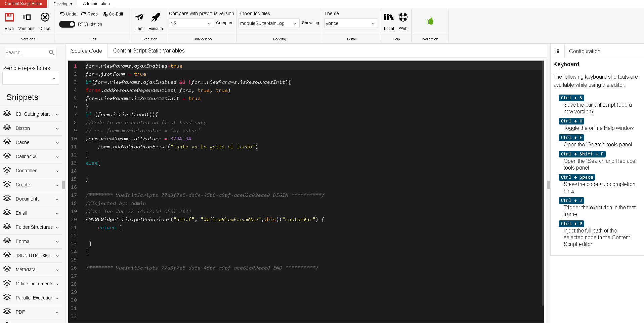Image resolution: width=644 pixels, height=323 pixels.
Task: Open the Content Script Static Variables tab
Action: click(149, 50)
